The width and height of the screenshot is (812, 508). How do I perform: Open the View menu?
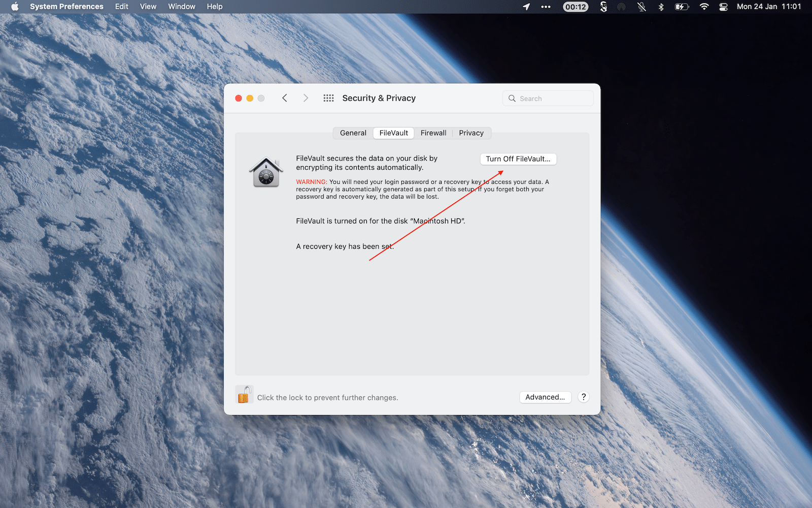pos(148,7)
